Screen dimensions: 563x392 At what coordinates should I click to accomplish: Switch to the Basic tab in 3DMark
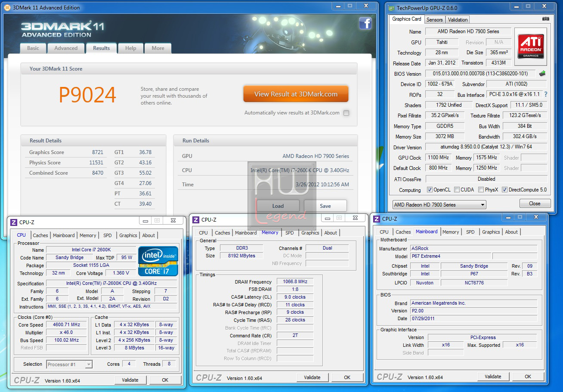pos(33,48)
